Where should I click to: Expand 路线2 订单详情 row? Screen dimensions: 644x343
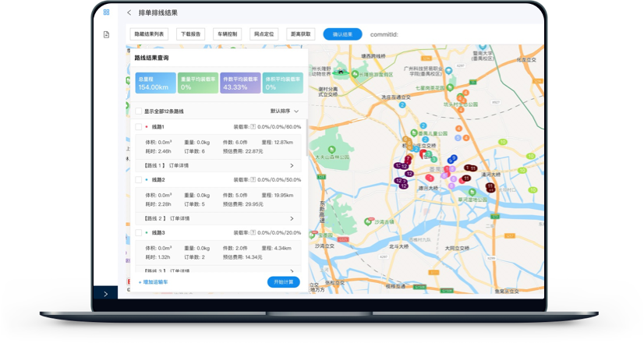point(292,218)
